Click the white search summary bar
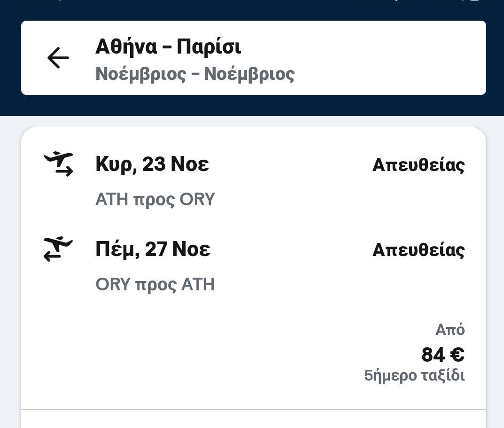 point(376,58)
